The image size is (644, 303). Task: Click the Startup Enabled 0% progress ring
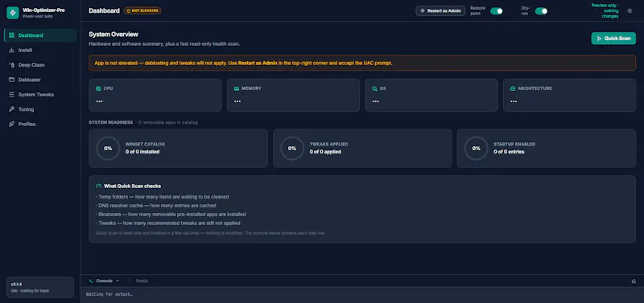(476, 149)
